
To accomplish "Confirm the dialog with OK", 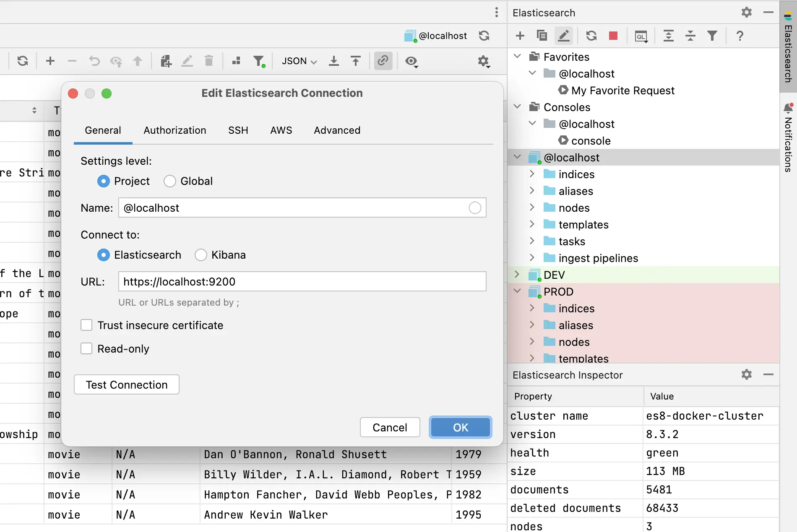I will [461, 427].
